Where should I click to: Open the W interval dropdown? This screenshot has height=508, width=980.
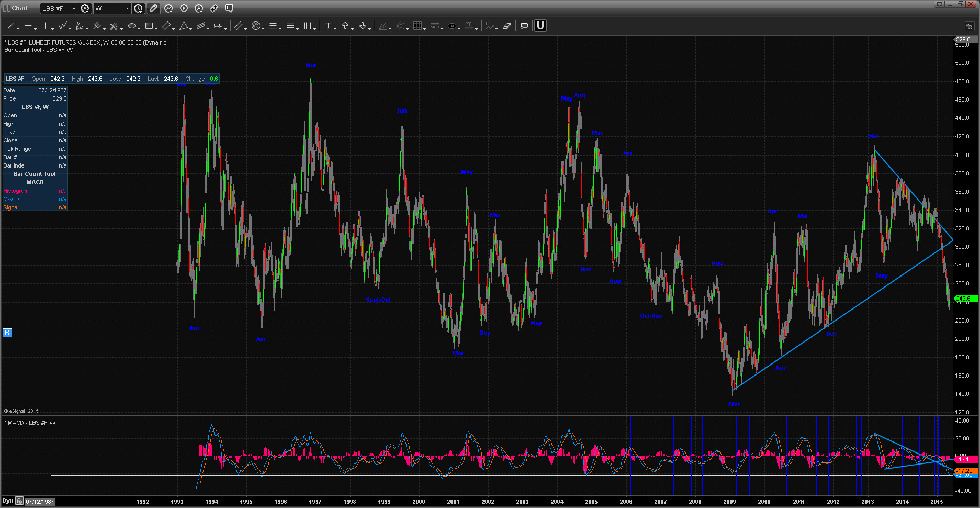click(111, 8)
